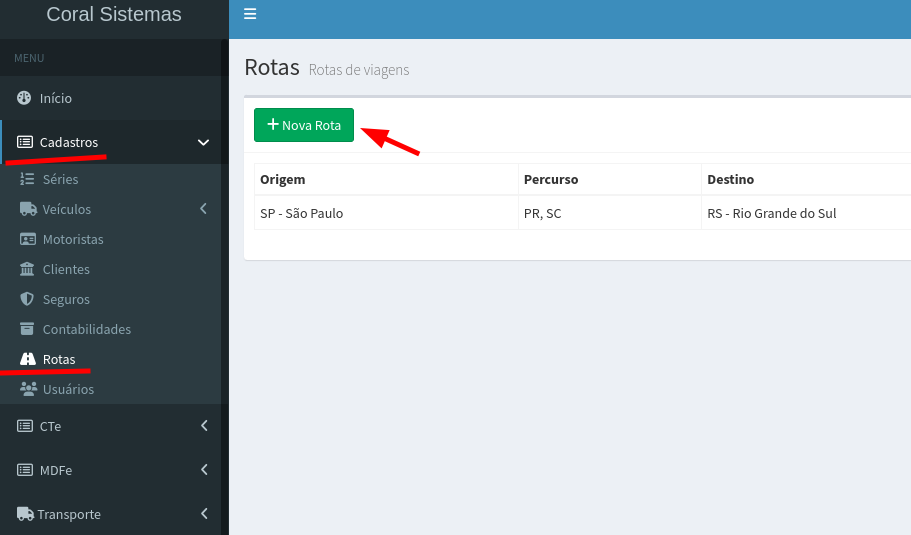Expand the Veículos submenu arrow
911x535 pixels.
click(x=203, y=209)
